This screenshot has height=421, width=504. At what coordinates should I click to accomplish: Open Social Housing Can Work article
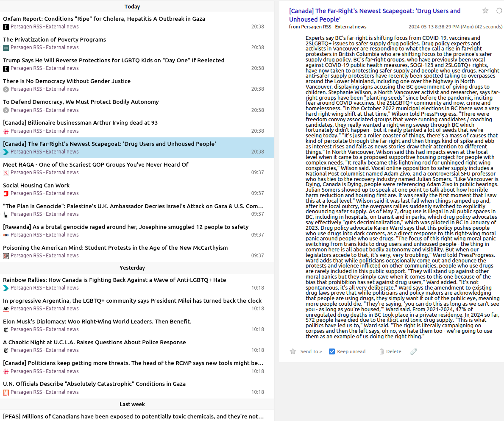(x=137, y=189)
